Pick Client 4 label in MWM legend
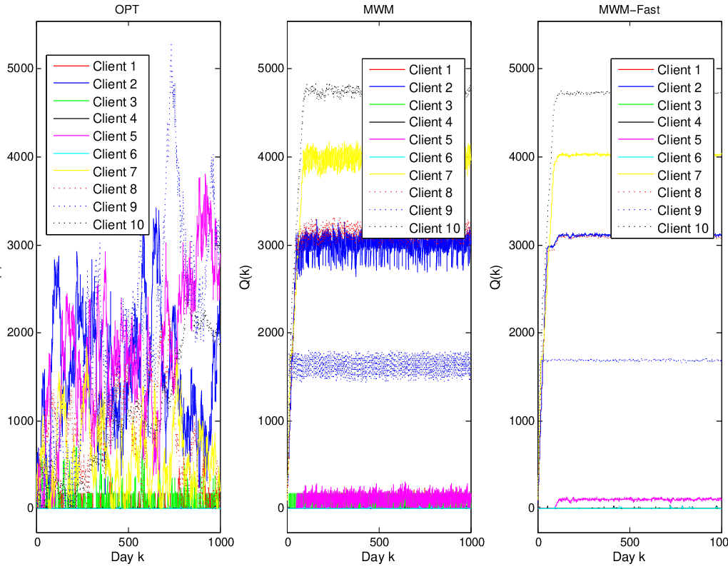Screen dimensions: 728x569 [x=430, y=122]
